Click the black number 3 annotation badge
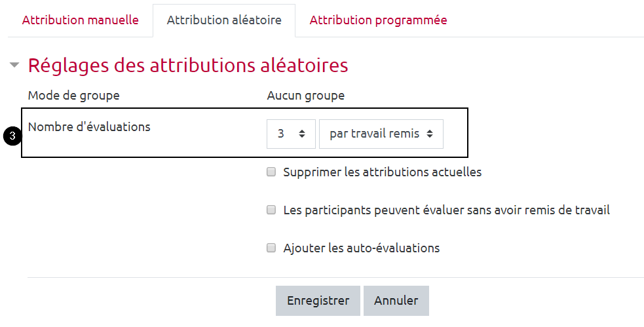644x327 pixels. pos(11,137)
